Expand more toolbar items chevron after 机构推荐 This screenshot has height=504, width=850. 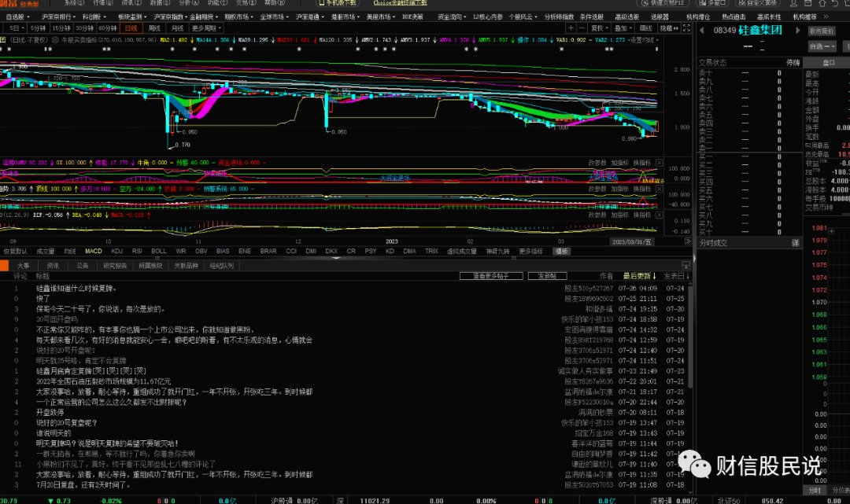[x=826, y=17]
